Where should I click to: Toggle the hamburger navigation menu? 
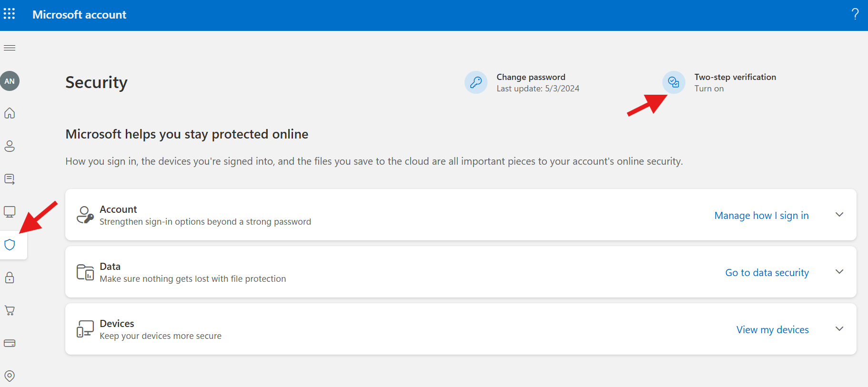(10, 48)
